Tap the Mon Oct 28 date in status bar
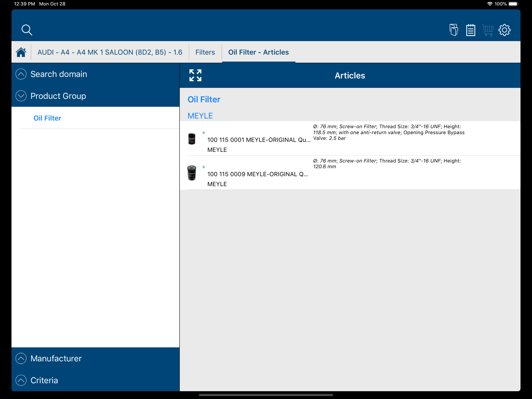The image size is (532, 399). click(52, 4)
